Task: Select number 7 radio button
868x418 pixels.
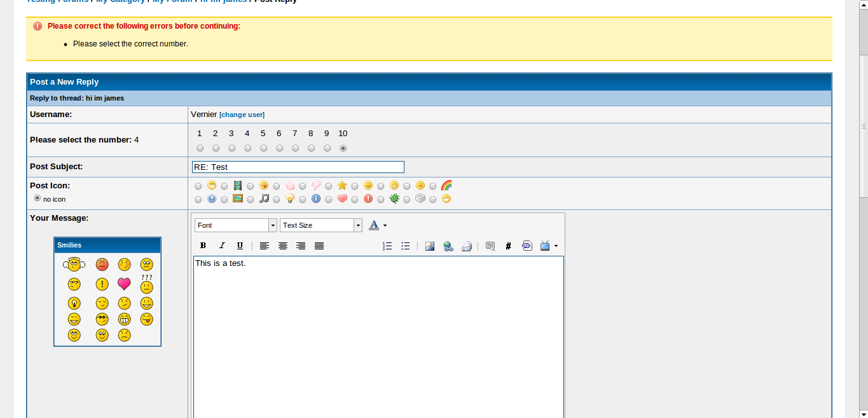Action: pos(296,148)
